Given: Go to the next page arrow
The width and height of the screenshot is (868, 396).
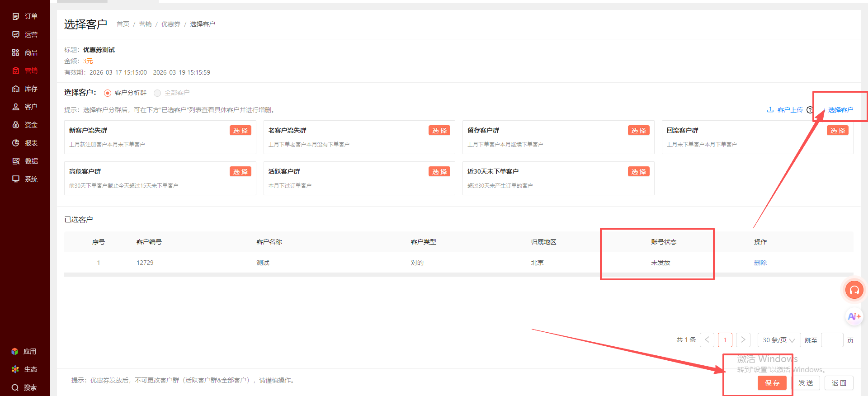Looking at the screenshot, I should pos(743,340).
